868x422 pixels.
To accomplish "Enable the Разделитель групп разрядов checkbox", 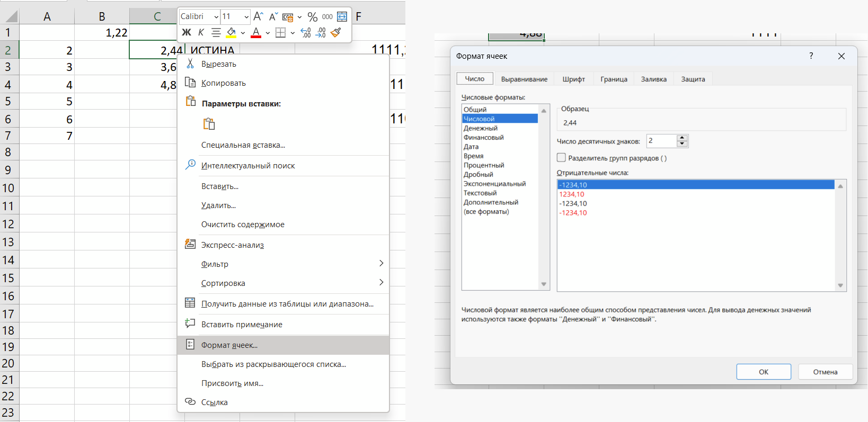I will 562,158.
